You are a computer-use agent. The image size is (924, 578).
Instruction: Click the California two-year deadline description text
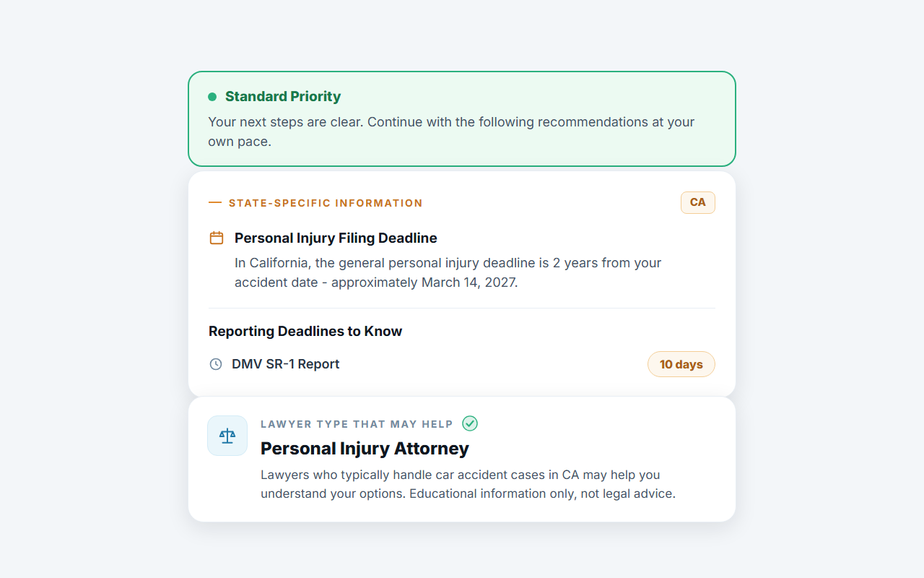pyautogui.click(x=448, y=272)
